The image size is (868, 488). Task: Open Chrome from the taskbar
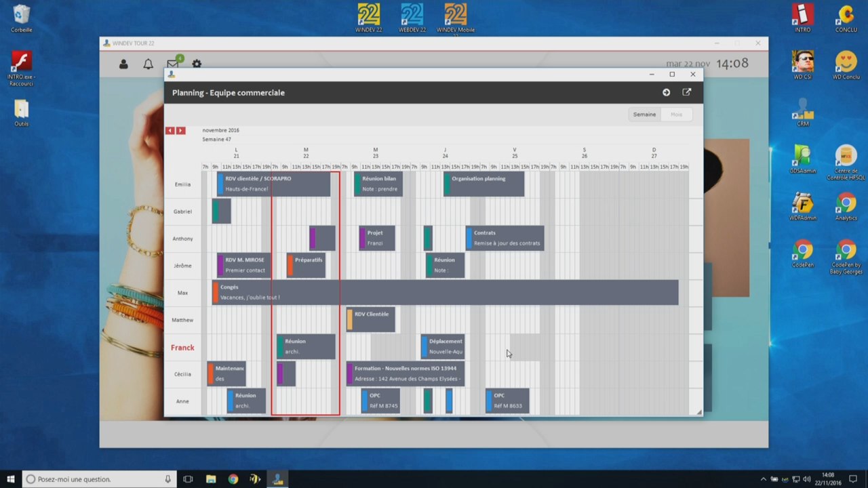[233, 479]
